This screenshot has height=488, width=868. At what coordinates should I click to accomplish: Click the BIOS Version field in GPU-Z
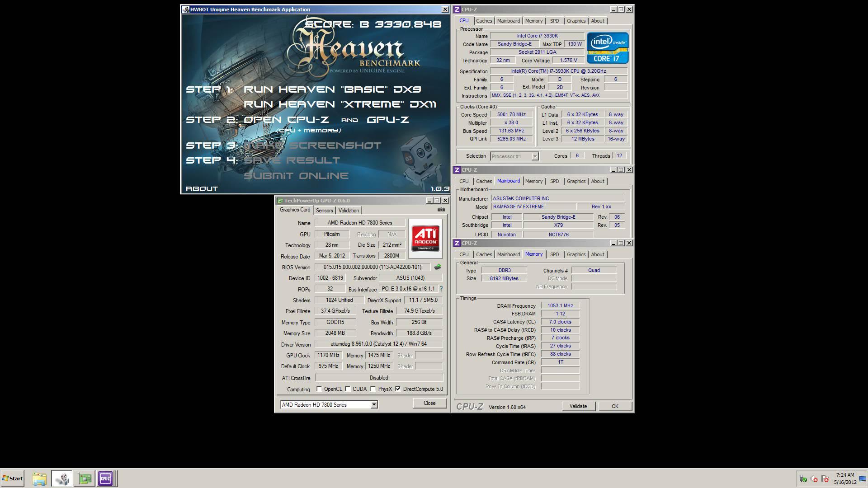(x=373, y=267)
